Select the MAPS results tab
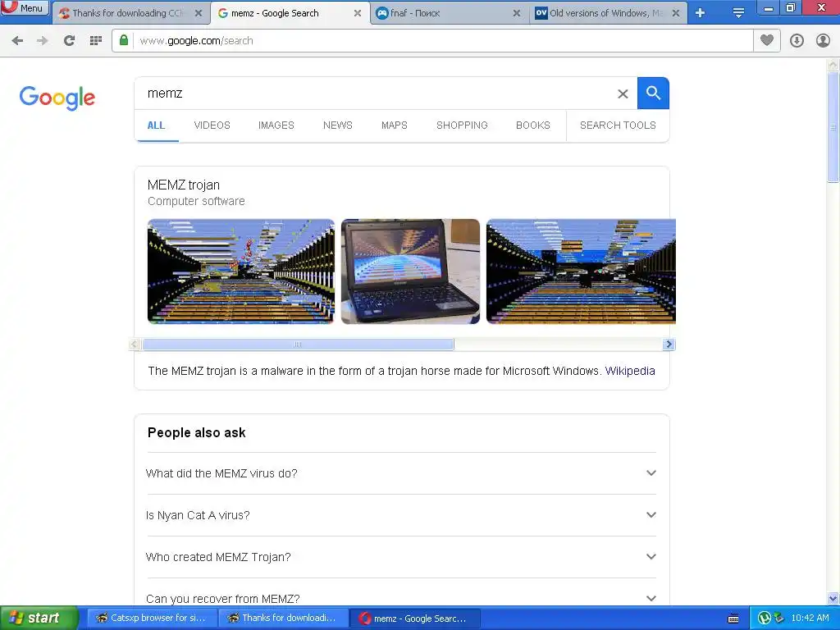Image resolution: width=840 pixels, height=630 pixels. pyautogui.click(x=395, y=126)
